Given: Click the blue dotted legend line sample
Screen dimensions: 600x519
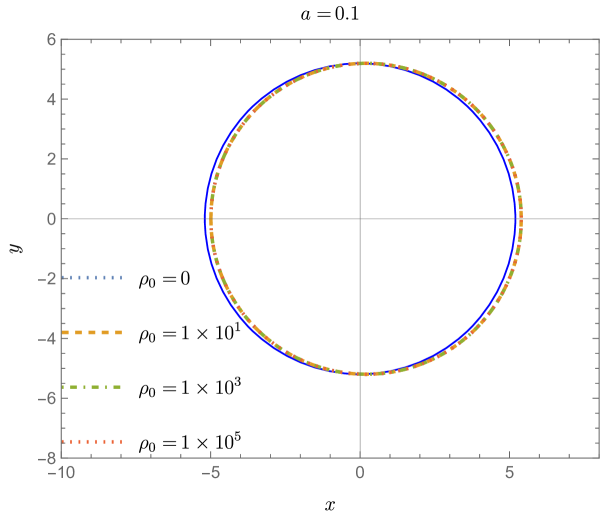Looking at the screenshot, I should [x=91, y=277].
